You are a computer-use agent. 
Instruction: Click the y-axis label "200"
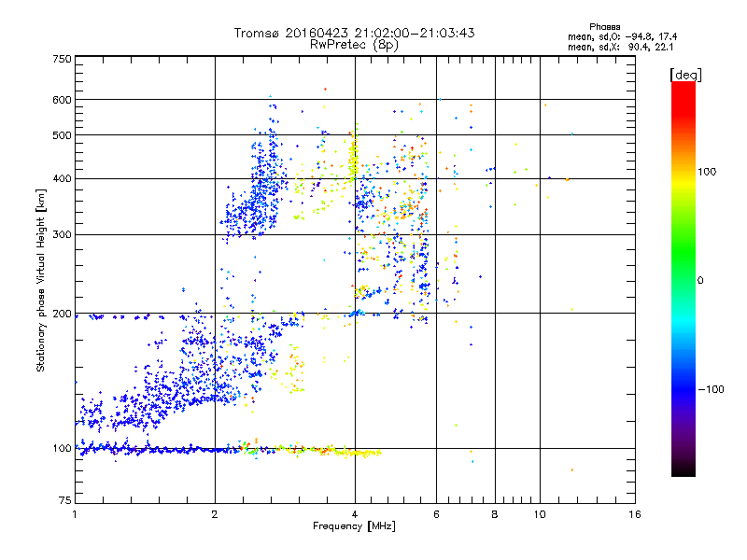click(x=62, y=314)
